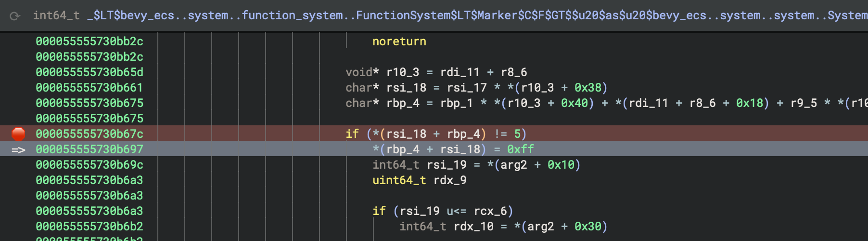Remove the red breakpoint marker at 000055555730b67c
Screen dimensions: 868x241
18,134
